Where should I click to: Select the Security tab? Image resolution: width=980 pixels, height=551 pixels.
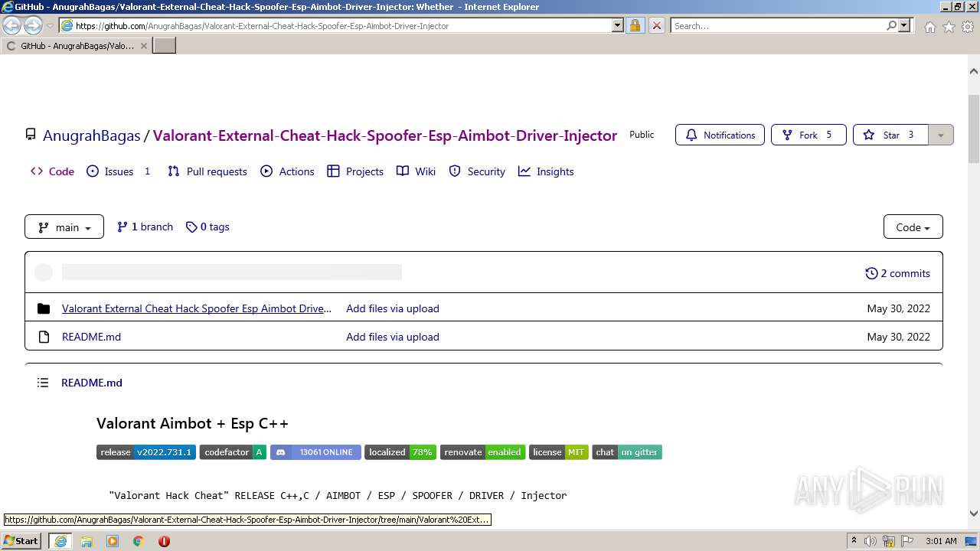pyautogui.click(x=477, y=171)
